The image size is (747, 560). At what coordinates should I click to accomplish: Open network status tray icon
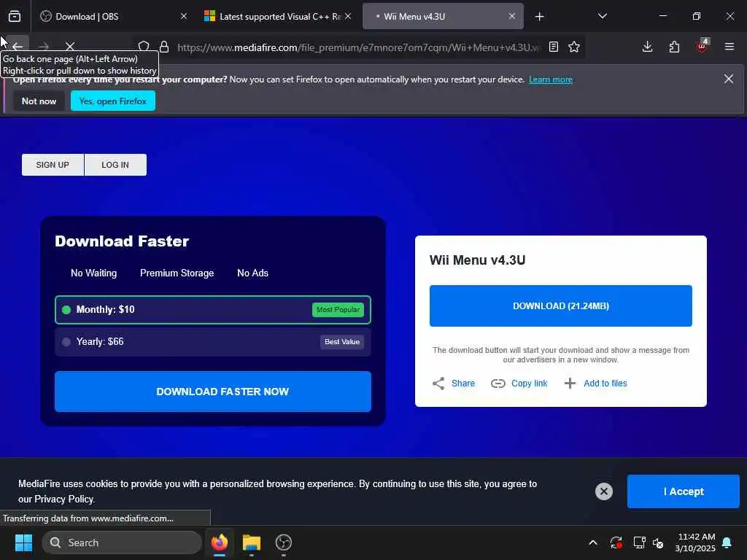click(x=639, y=542)
